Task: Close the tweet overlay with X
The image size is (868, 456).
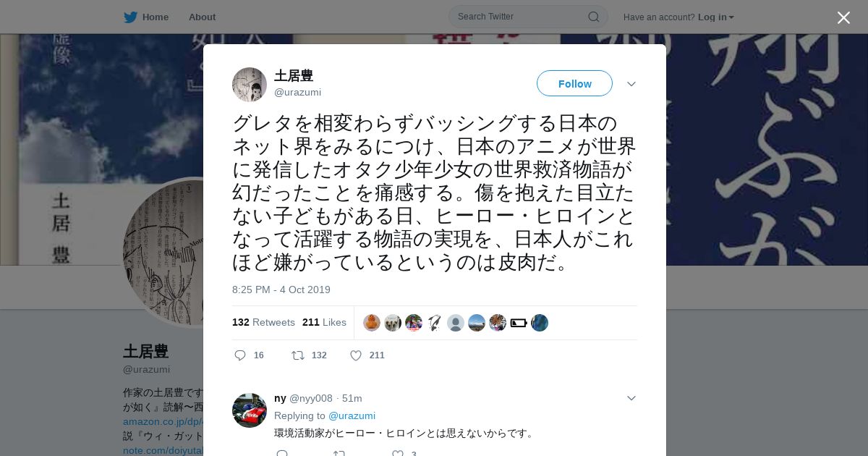Action: tap(843, 17)
